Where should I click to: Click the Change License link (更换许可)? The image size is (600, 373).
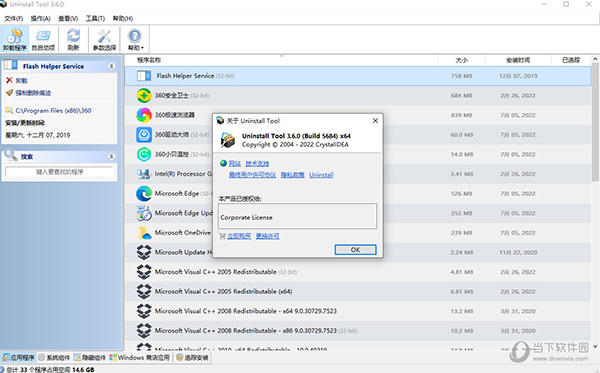pyautogui.click(x=267, y=236)
